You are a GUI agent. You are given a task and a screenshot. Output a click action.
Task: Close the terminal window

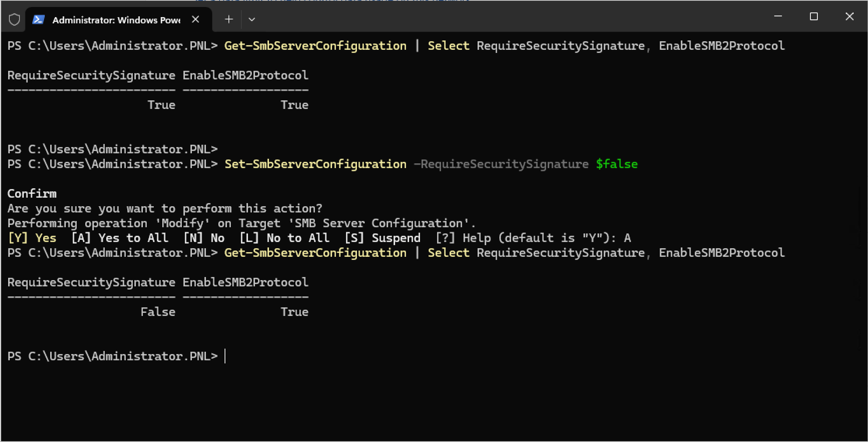pyautogui.click(x=849, y=16)
